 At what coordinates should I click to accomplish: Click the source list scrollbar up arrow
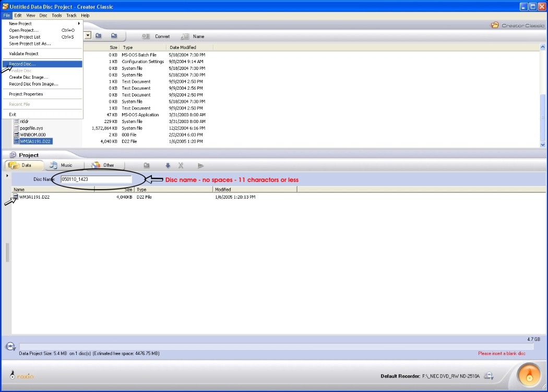[542, 47]
